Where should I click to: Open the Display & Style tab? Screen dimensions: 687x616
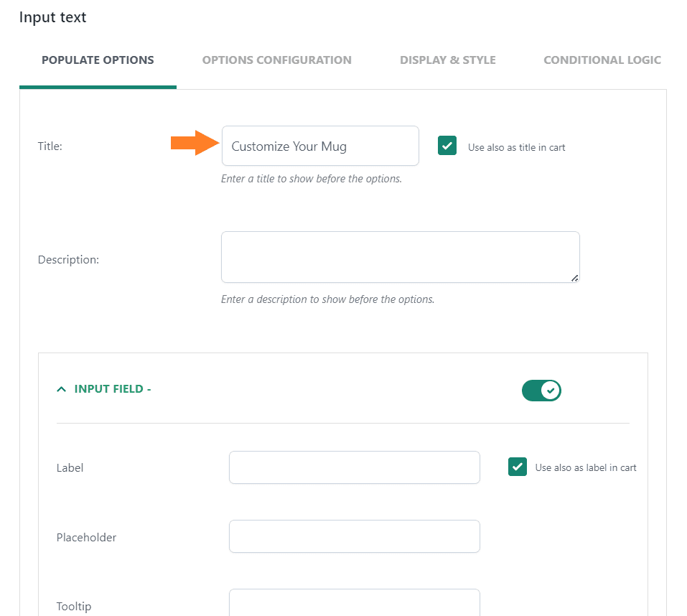[x=447, y=60]
